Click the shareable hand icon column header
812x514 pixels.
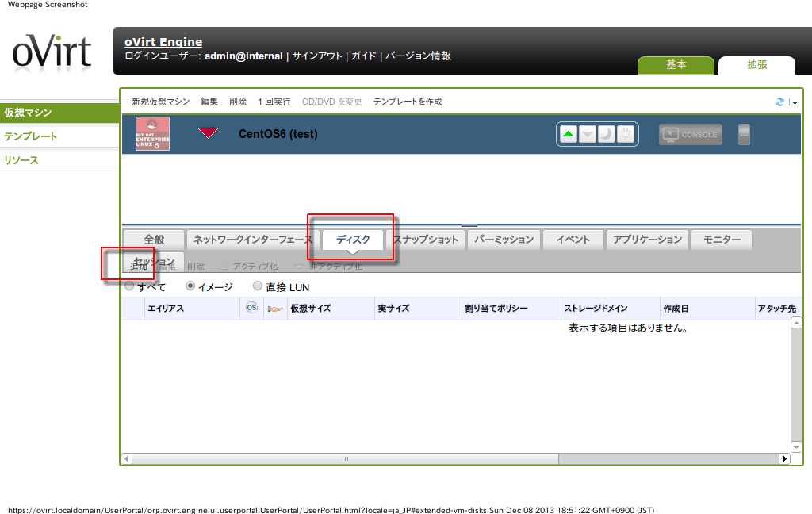275,308
